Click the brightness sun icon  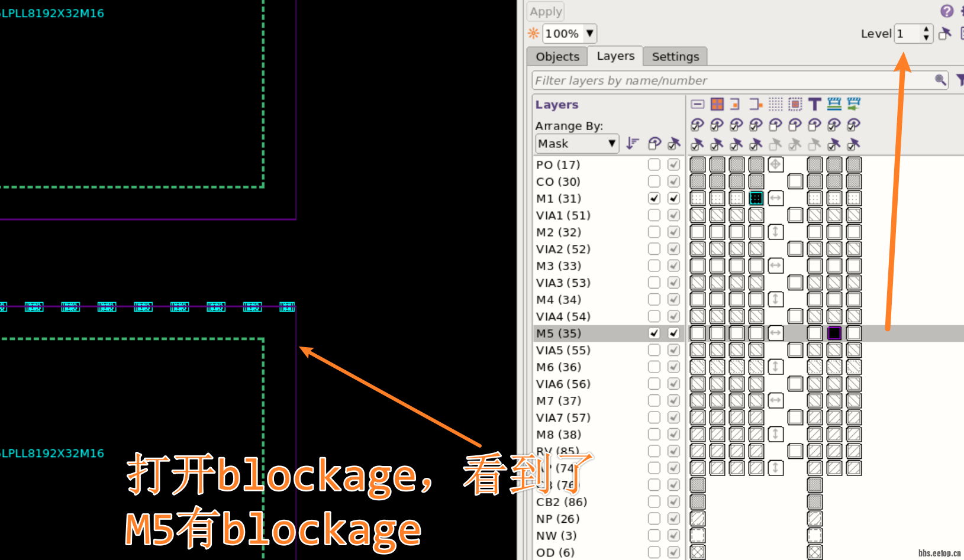tap(533, 34)
